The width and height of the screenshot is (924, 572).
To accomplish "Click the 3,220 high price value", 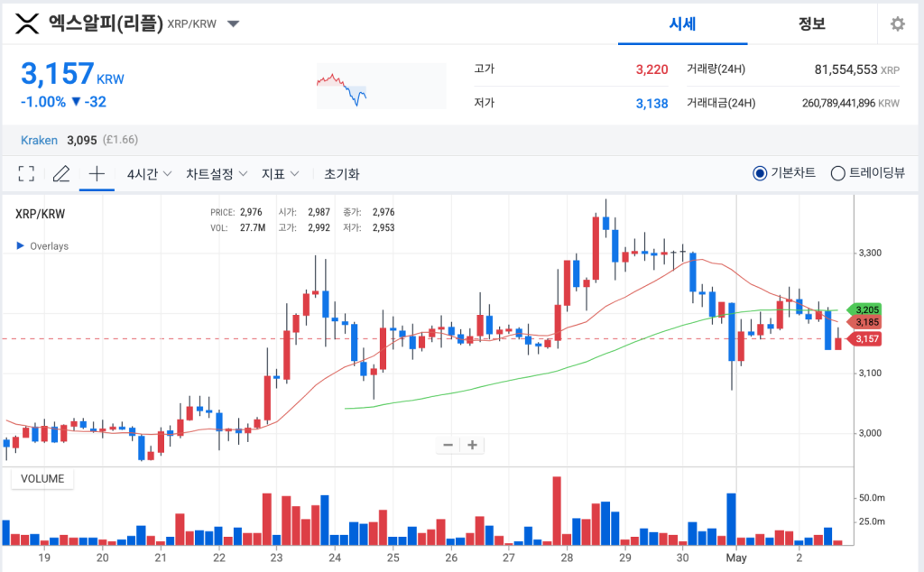I will [x=651, y=69].
